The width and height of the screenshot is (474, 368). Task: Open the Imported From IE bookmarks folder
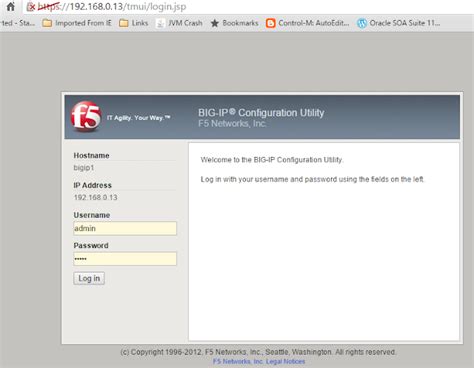pos(77,23)
